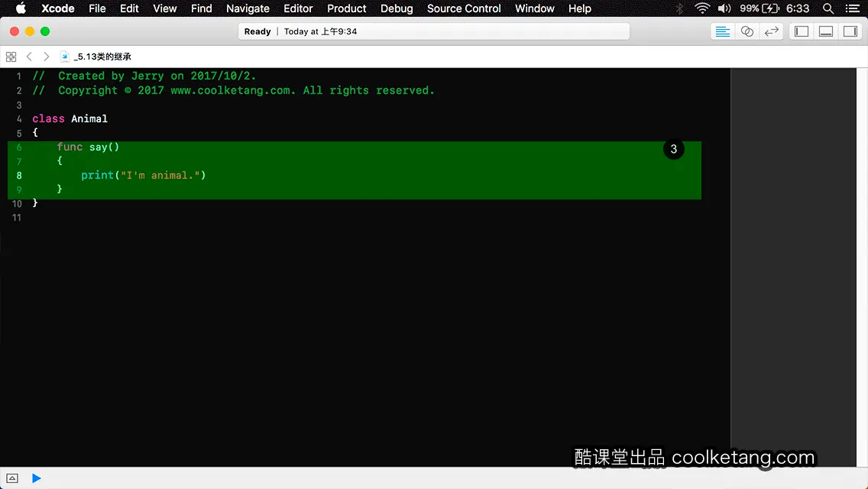Click the Created by Jerry comment line
Image resolution: width=868 pixels, height=489 pixels.
[144, 76]
